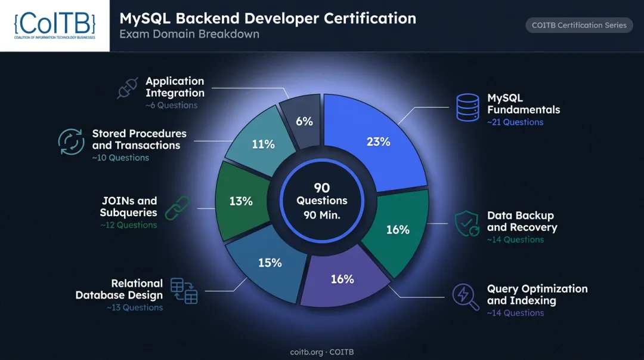Click the tables icon beside Relational Database Design
This screenshot has height=360, width=644.
[184, 291]
